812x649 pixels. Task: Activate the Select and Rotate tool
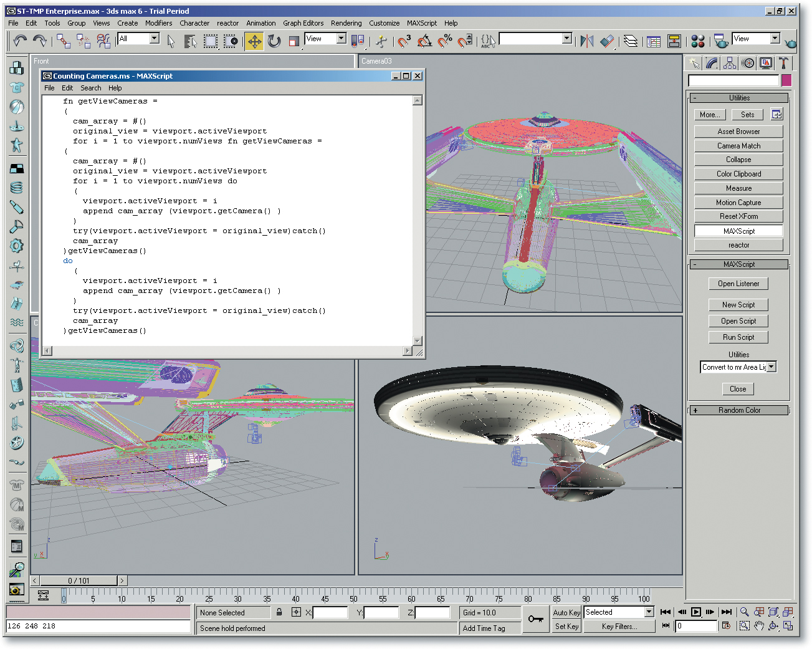pyautogui.click(x=274, y=41)
